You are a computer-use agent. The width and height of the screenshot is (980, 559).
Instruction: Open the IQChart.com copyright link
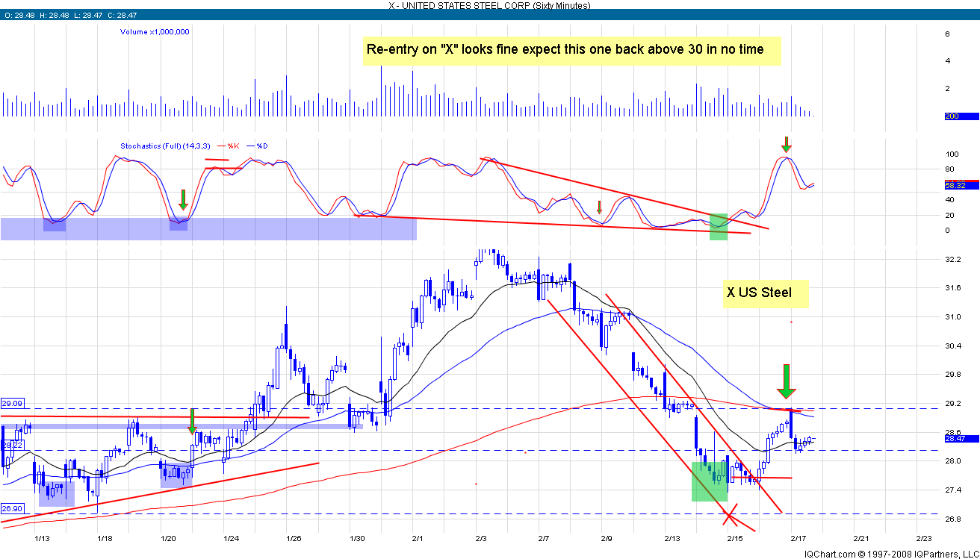pos(890,553)
